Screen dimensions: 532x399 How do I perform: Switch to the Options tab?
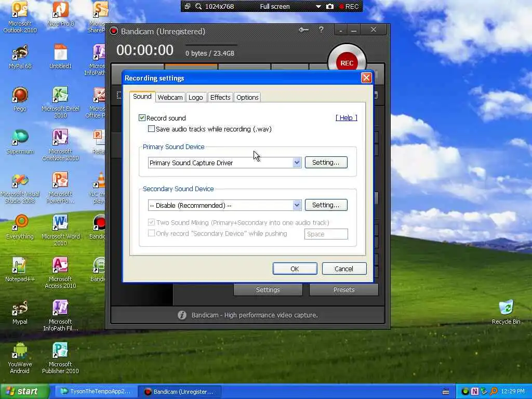click(247, 97)
